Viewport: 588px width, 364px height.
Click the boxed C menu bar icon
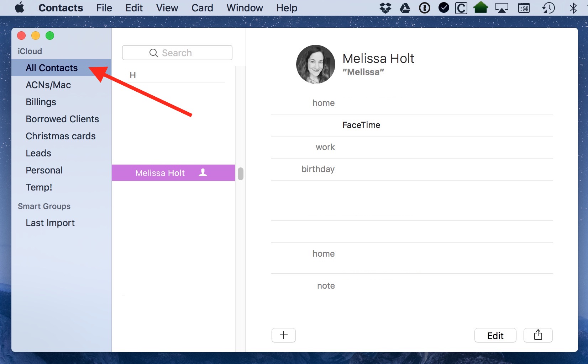coord(461,8)
